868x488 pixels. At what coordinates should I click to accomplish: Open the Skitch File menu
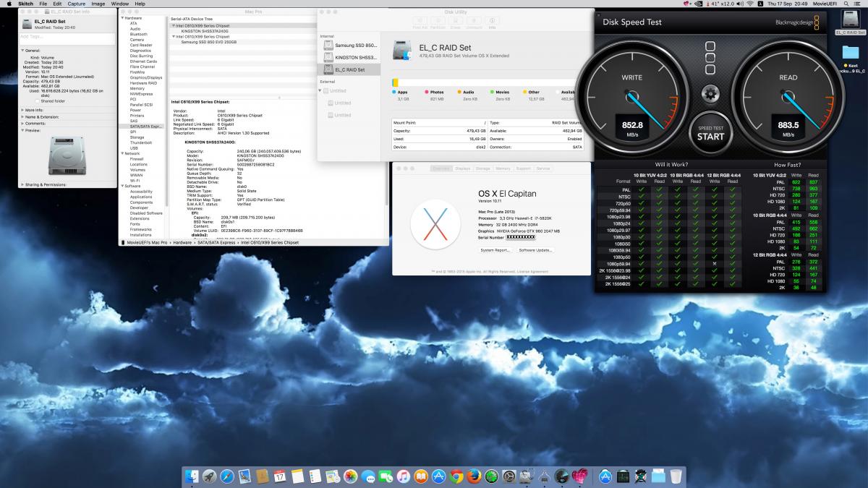pos(45,4)
